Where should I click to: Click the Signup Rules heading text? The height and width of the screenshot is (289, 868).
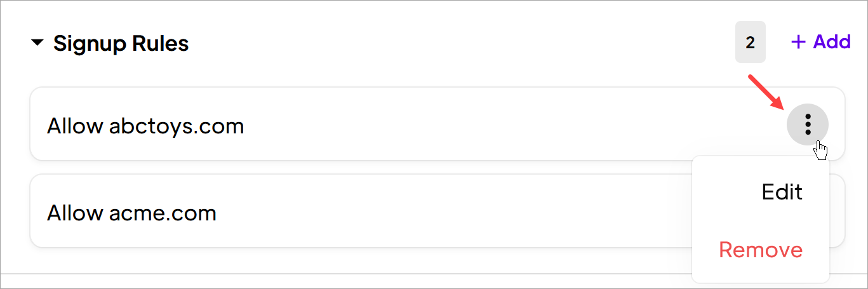tap(121, 43)
